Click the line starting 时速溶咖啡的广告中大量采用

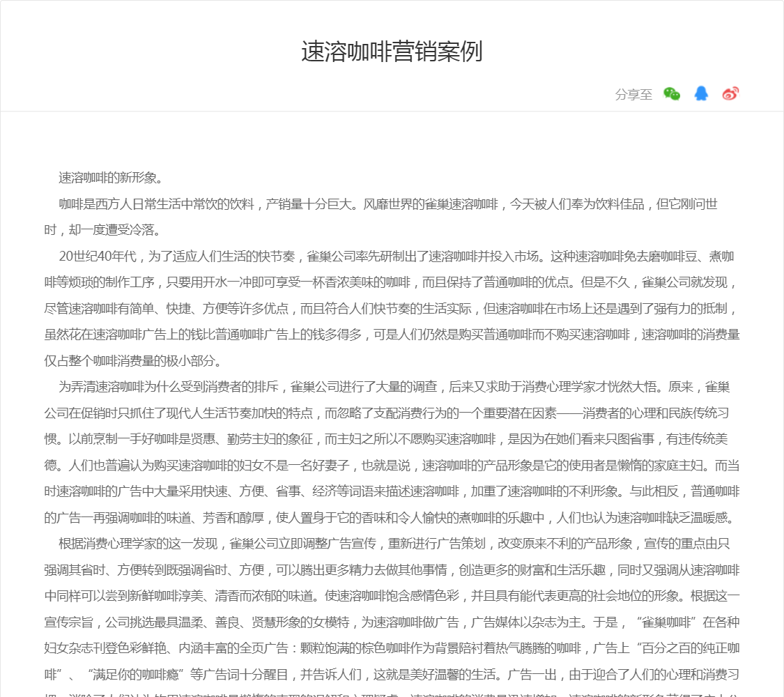tap(392, 491)
